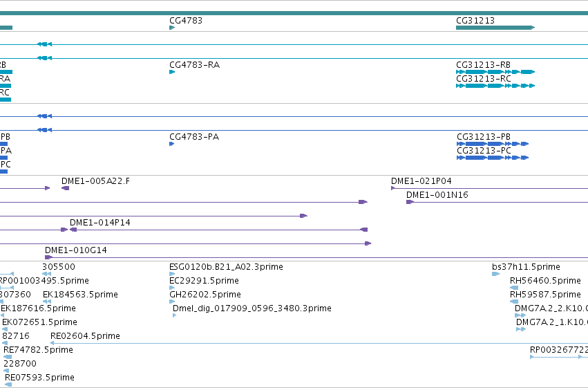This screenshot has height=388, width=588.
Task: Click the GH26202.5prime EST label
Action: point(205,295)
